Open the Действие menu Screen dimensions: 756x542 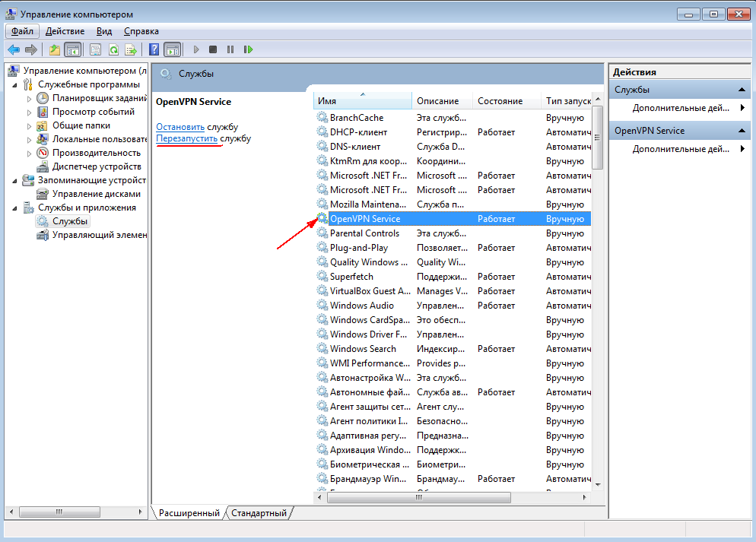point(65,31)
